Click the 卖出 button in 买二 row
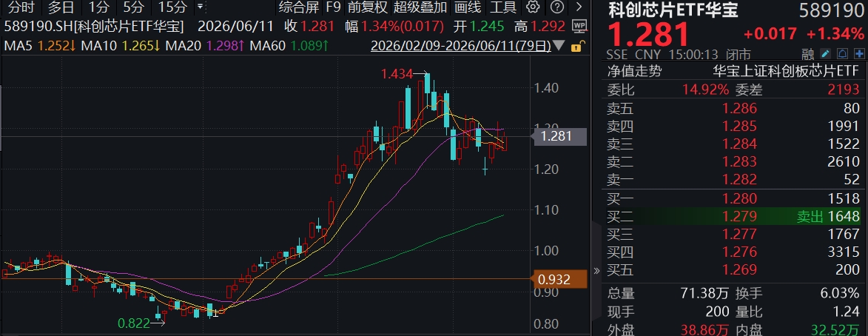 tap(810, 216)
